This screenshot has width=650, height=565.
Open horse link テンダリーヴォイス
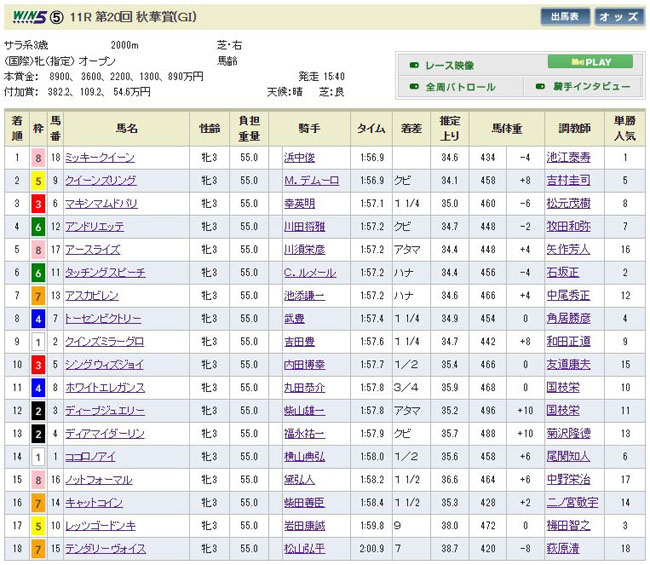[x=105, y=549]
